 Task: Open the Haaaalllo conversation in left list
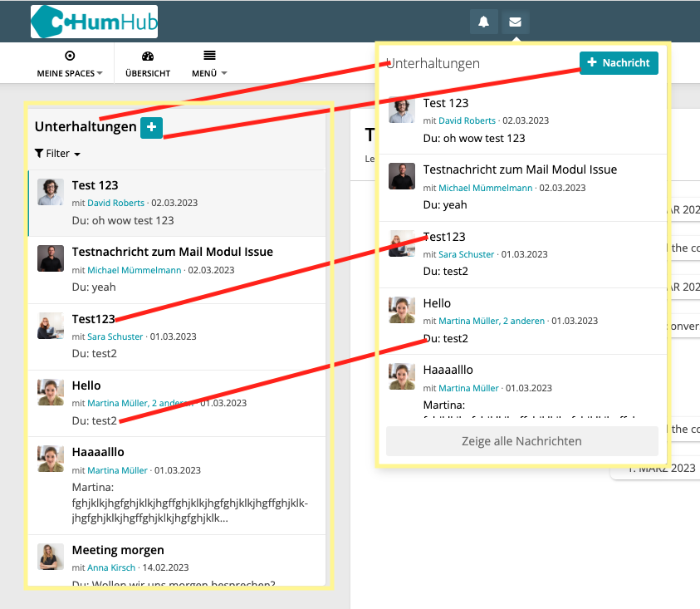tap(177, 486)
